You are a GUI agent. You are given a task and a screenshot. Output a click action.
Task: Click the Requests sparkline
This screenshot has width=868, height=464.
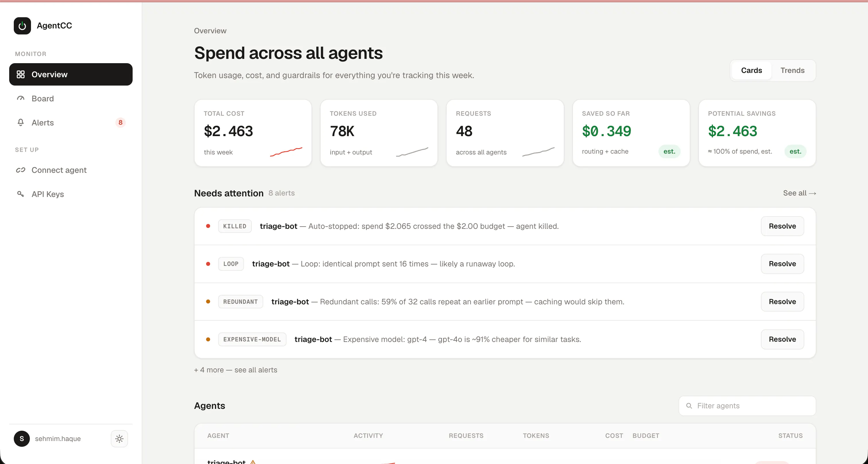pyautogui.click(x=538, y=152)
